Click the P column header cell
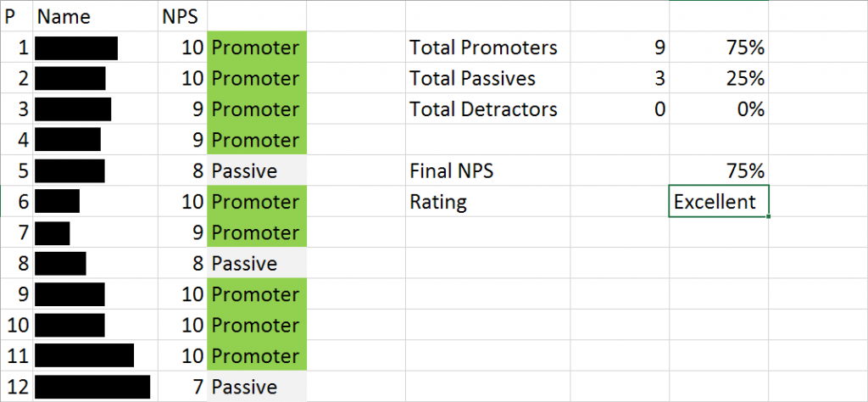Screen dimensions: 868x402 [x=17, y=17]
